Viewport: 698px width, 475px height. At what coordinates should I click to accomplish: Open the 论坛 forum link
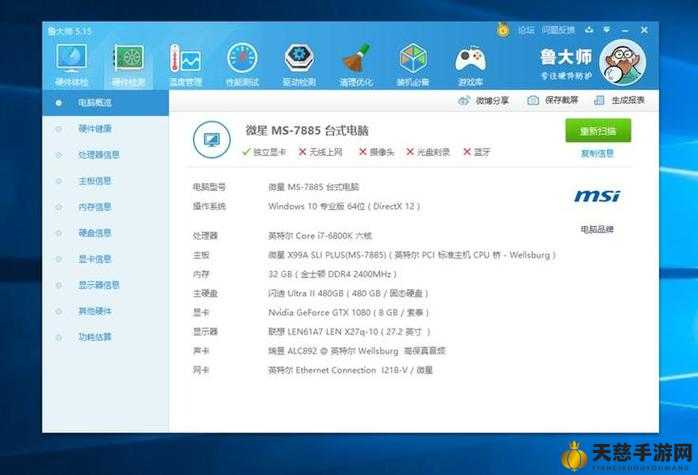point(526,30)
